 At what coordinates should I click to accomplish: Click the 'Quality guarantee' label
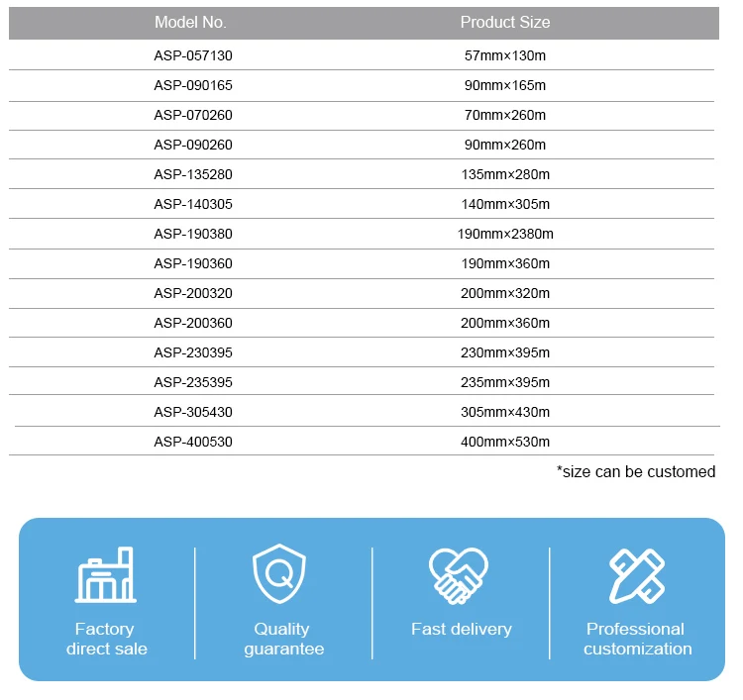pos(283,639)
